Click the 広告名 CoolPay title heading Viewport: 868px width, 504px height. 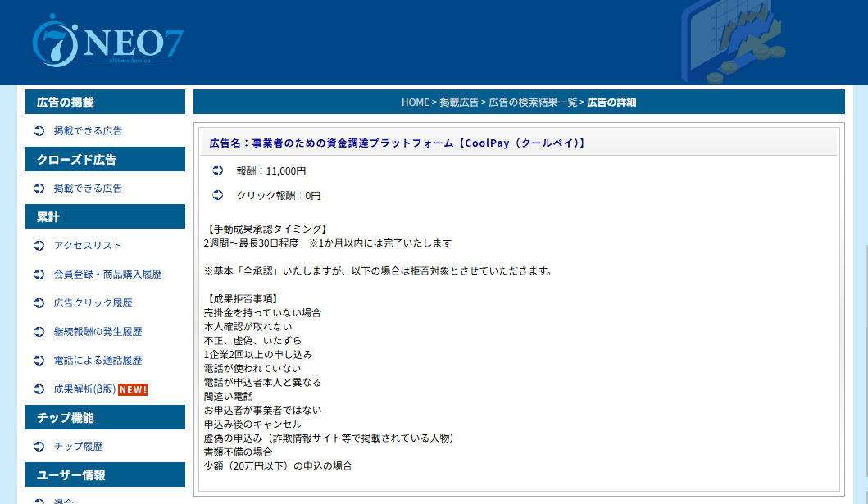tap(398, 143)
